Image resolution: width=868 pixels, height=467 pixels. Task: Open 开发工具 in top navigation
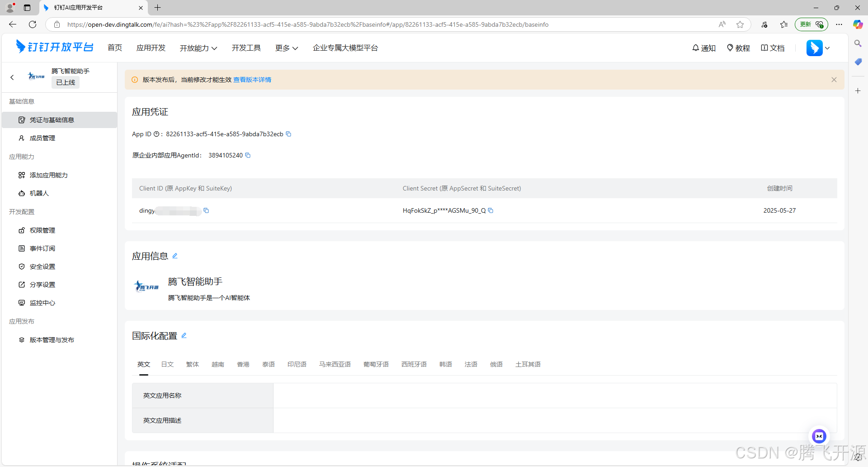click(246, 48)
